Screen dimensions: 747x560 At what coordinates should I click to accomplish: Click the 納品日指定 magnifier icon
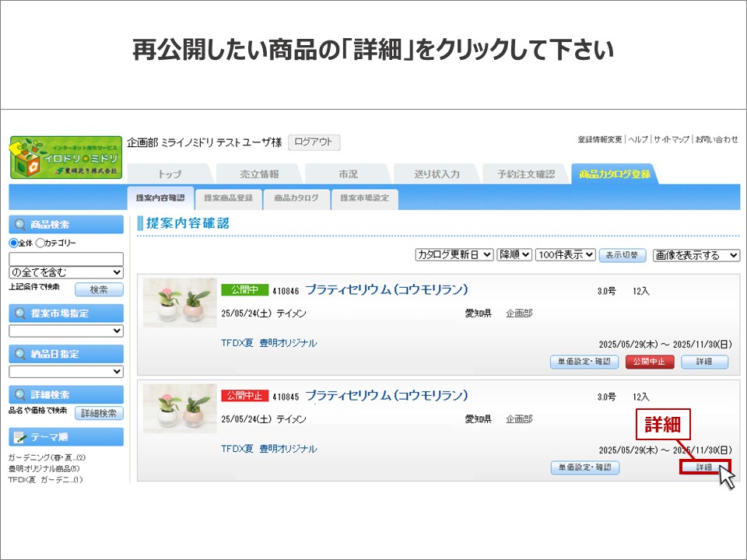(x=19, y=354)
